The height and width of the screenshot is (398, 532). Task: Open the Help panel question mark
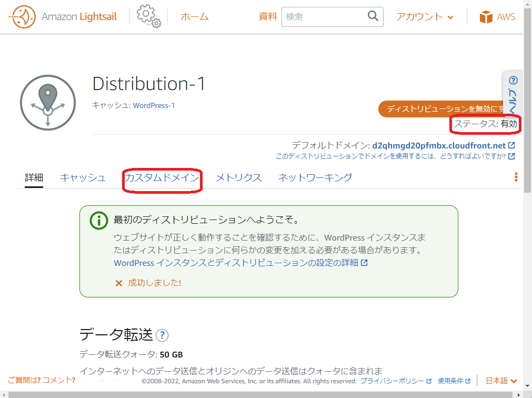click(514, 81)
